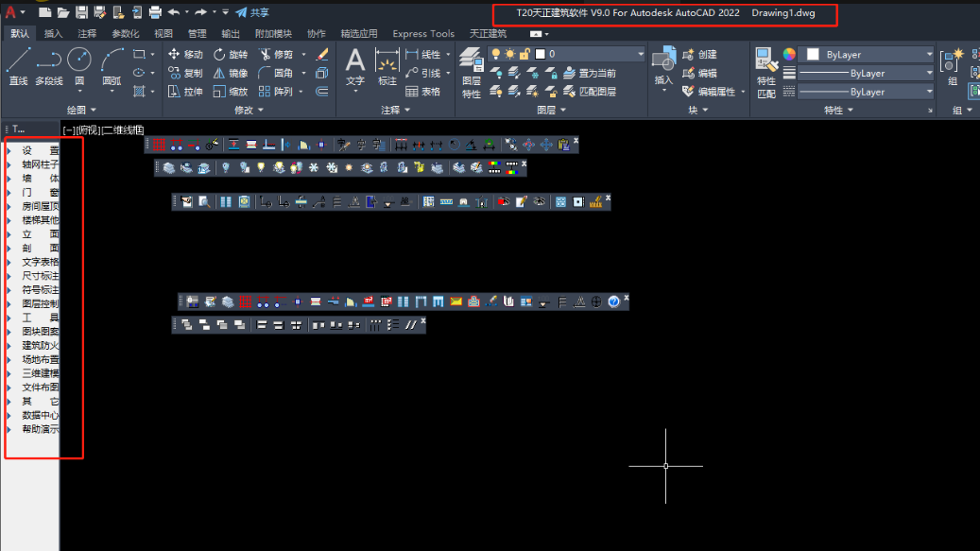Open Layer Properties (图层特性)

472,73
